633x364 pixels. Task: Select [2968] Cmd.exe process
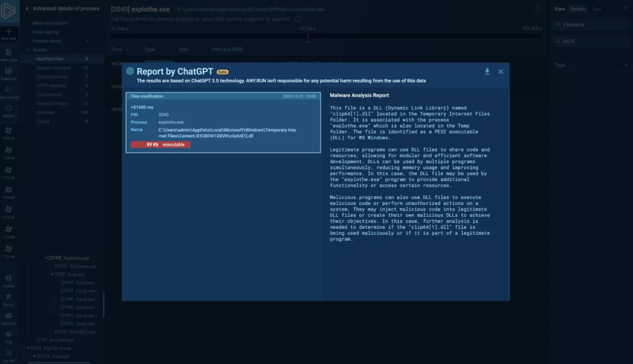click(77, 282)
